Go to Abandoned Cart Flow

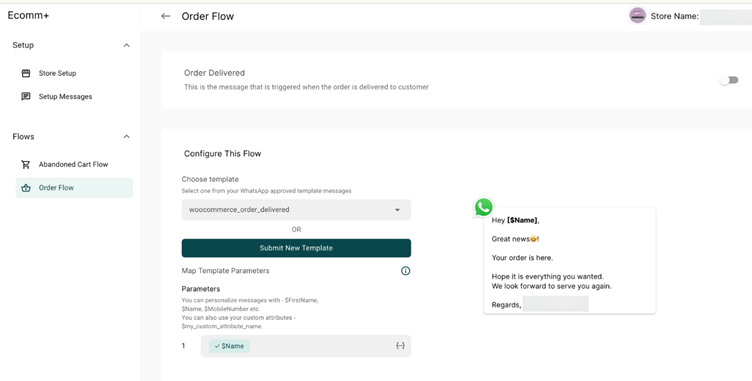73,165
